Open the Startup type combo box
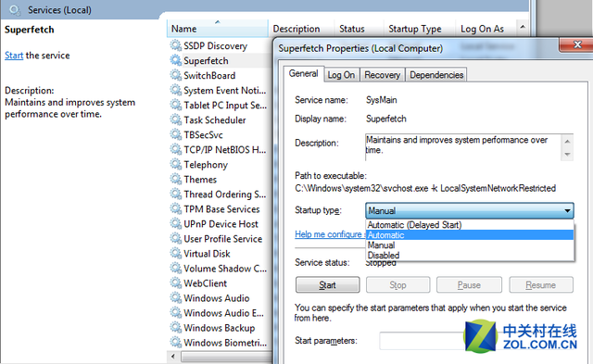This screenshot has height=364, width=593. tap(470, 210)
